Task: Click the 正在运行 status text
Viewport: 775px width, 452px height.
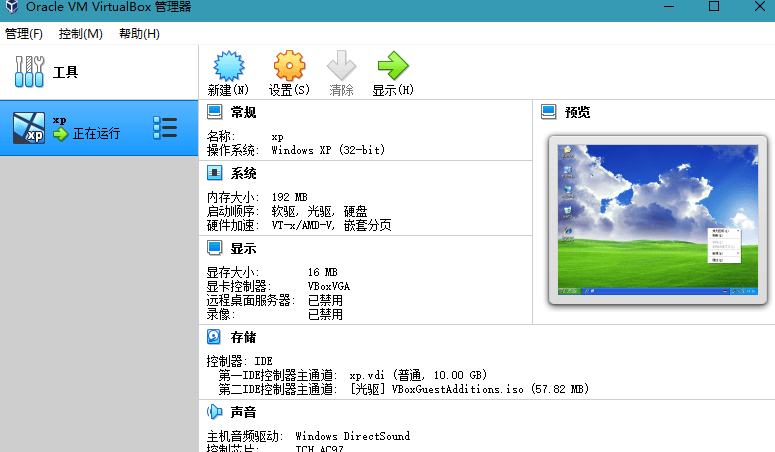Action: 96,134
